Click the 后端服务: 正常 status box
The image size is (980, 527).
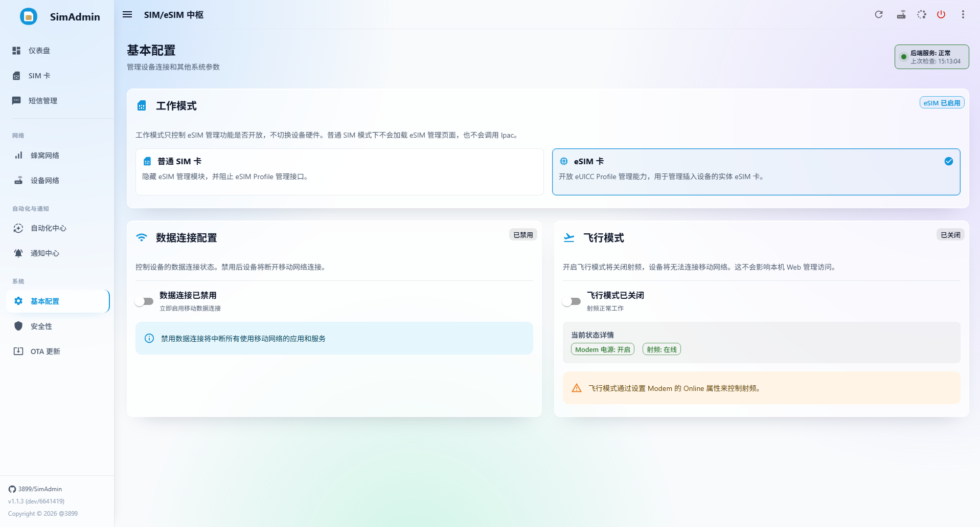931,57
